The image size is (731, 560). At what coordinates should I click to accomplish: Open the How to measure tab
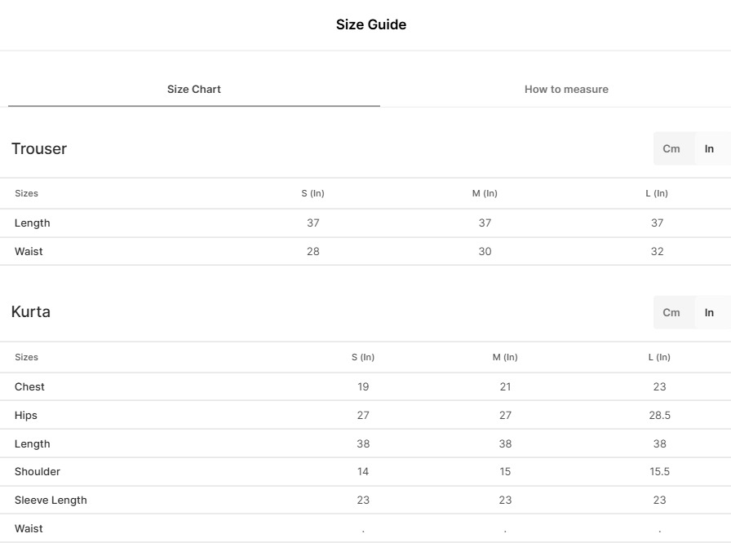coord(566,90)
